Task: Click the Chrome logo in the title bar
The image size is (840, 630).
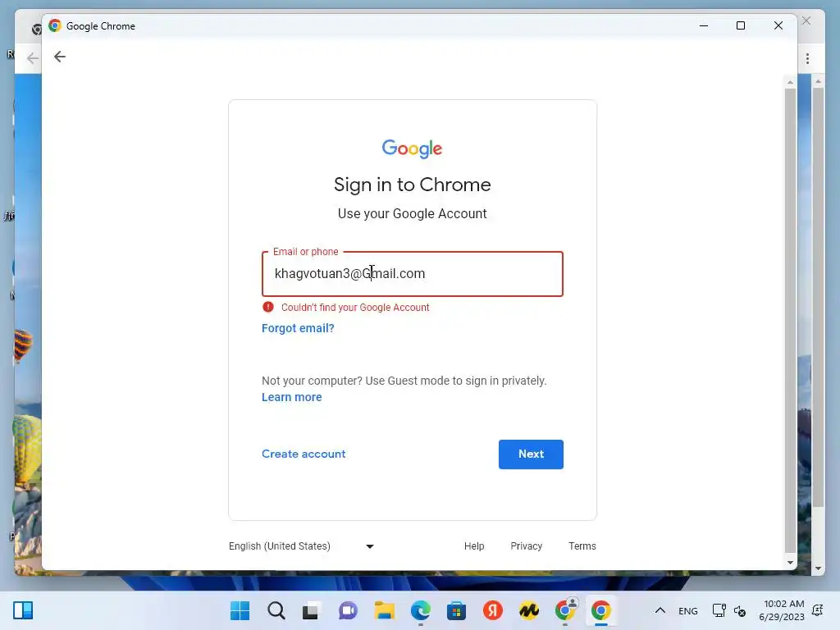Action: point(55,25)
